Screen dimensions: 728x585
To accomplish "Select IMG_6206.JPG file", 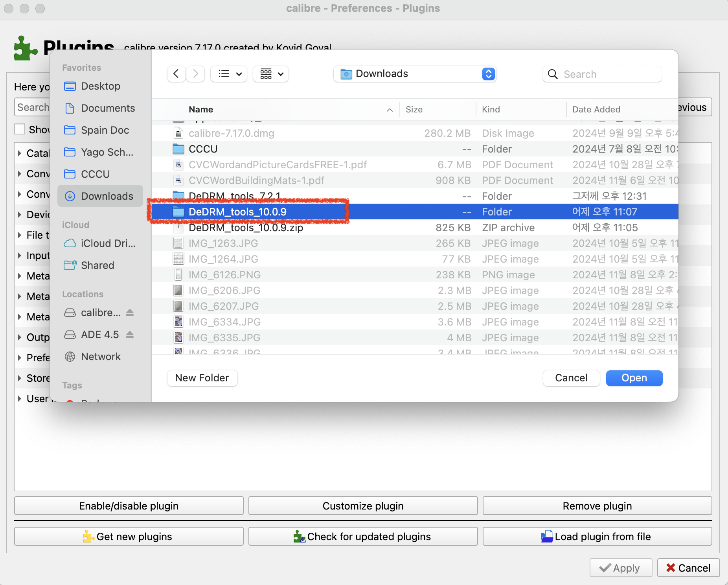I will tap(415, 291).
